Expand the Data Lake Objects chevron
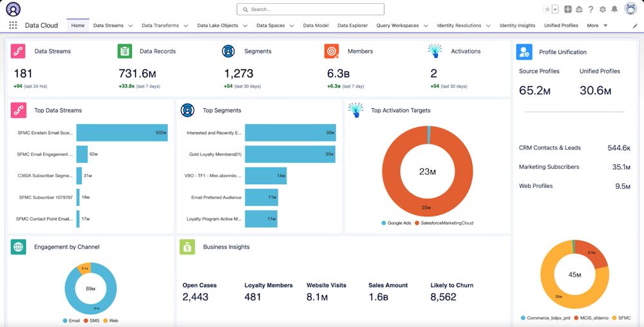Screen dimensions: 644x327 (245, 26)
